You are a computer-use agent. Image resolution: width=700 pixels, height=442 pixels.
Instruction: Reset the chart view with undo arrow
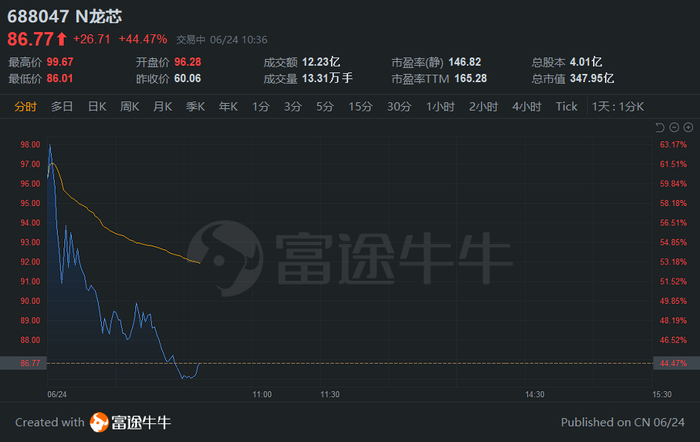click(x=659, y=127)
